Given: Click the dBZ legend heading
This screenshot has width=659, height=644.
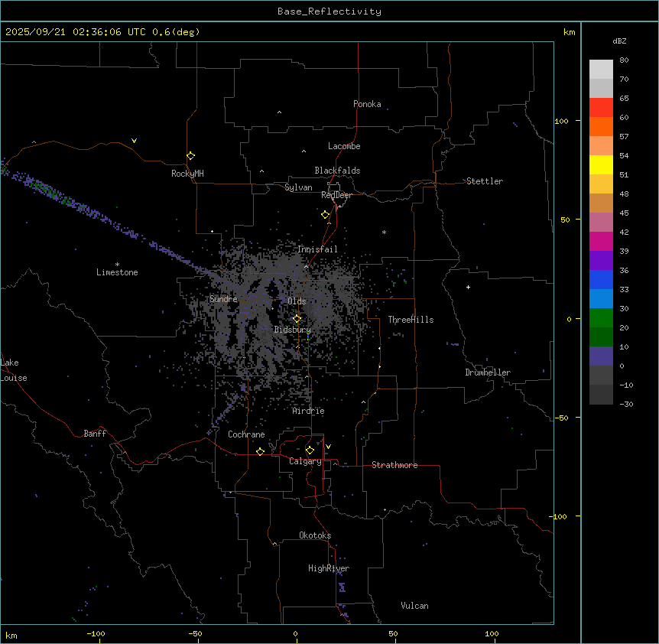Looking at the screenshot, I should point(620,41).
